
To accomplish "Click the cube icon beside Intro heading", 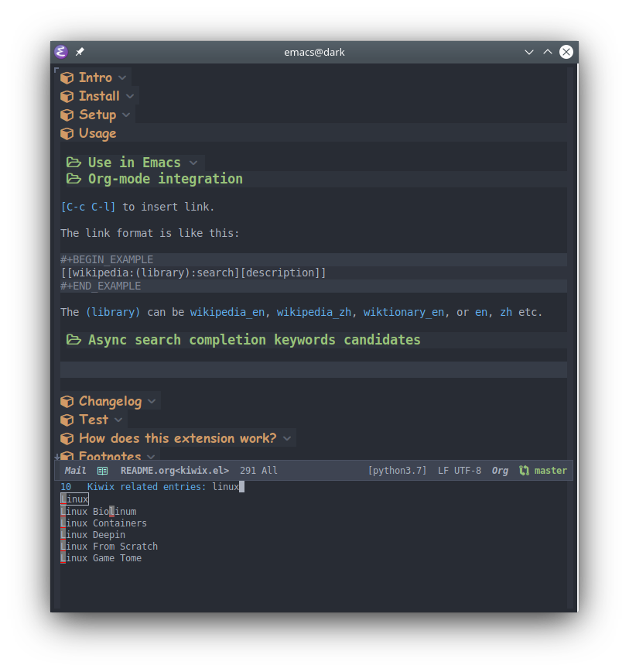I will tap(67, 78).
